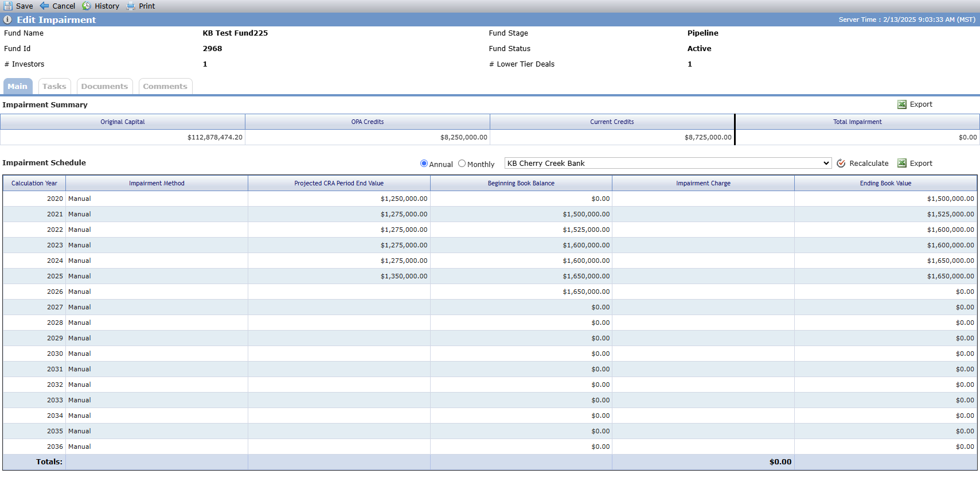Click the $1,500,000.00 ending book value for 2020

point(950,199)
